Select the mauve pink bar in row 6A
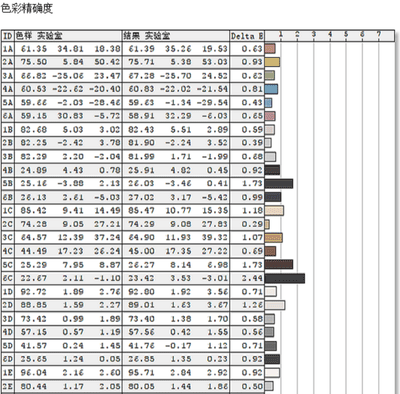The image size is (400, 394). pos(270,116)
